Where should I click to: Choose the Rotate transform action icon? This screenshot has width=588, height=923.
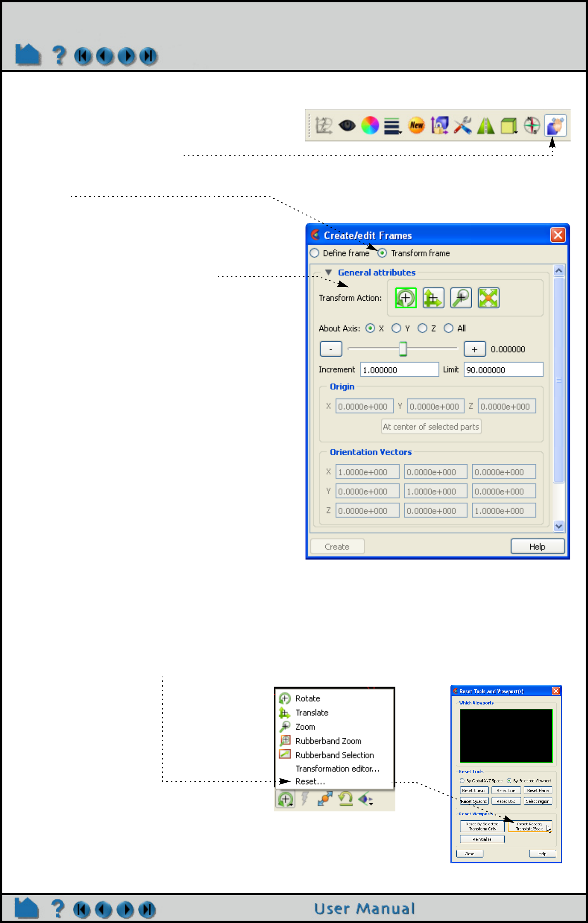point(406,298)
